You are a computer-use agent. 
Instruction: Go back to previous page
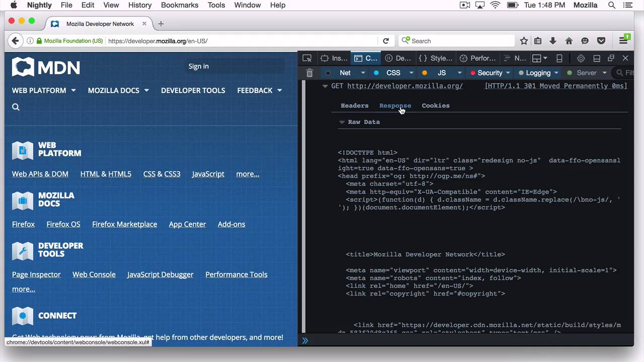pyautogui.click(x=15, y=41)
